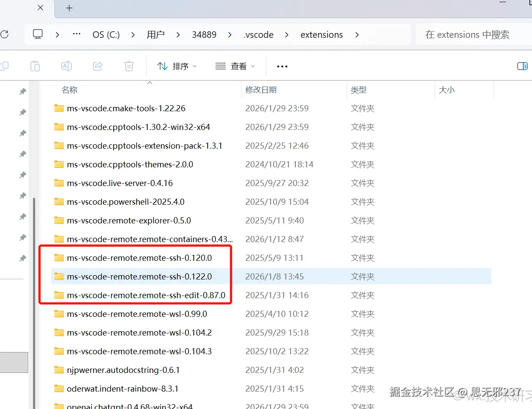Click extensions breadcrumb segment
Screen dimensions: 532x409
(321, 35)
